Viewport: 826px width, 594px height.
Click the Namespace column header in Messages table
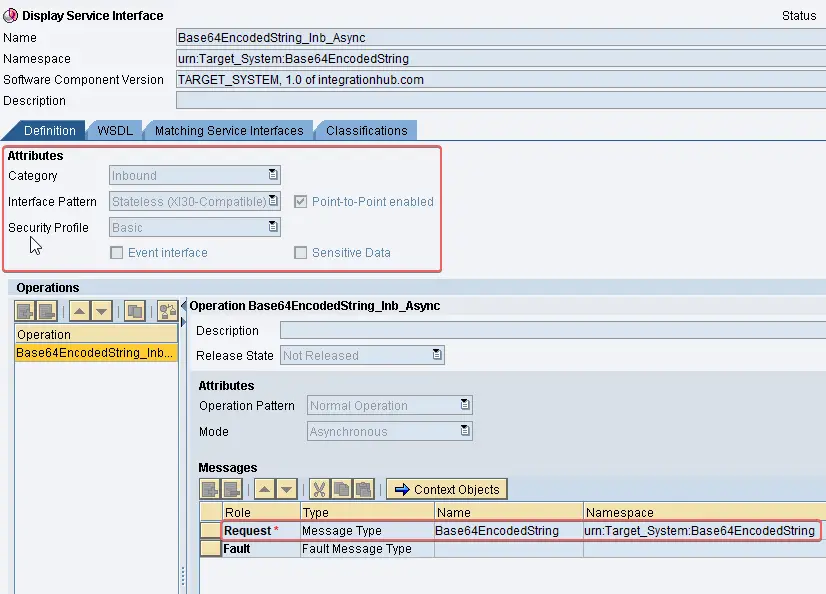(705, 512)
